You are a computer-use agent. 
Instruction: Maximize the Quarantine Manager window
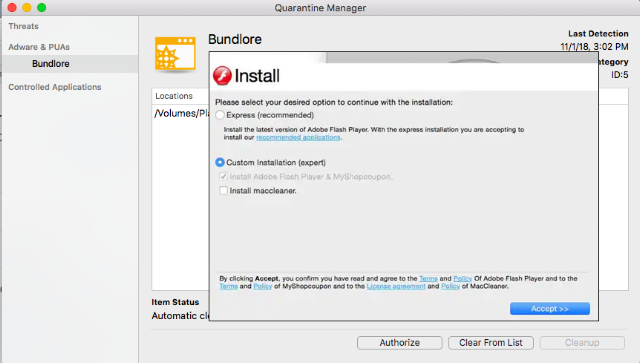pyautogui.click(x=41, y=7)
